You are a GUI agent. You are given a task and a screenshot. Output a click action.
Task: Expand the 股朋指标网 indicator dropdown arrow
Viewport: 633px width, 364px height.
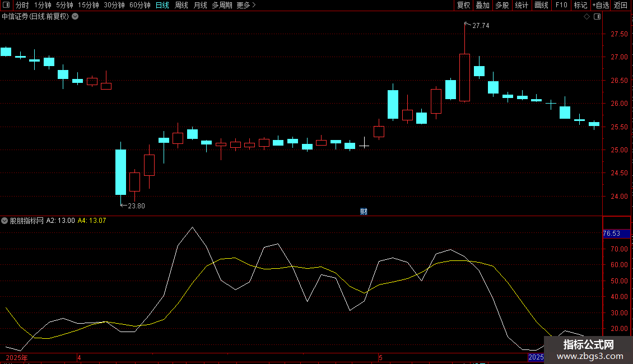tap(4, 221)
